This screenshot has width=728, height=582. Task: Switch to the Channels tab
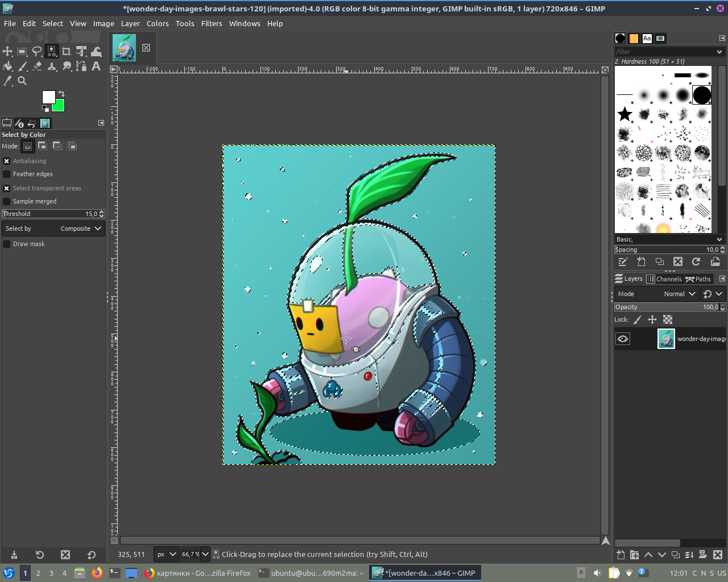(664, 279)
